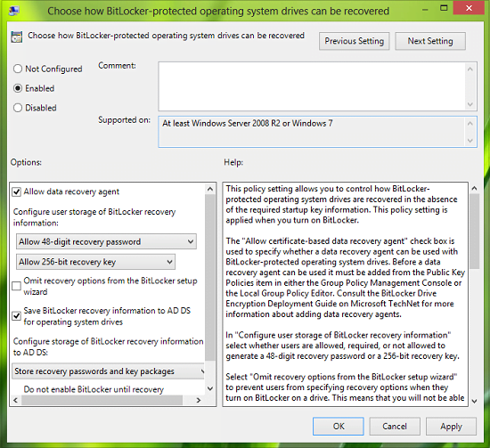Click the Options pane scroll up arrow
This screenshot has height=448, width=490.
click(210, 189)
